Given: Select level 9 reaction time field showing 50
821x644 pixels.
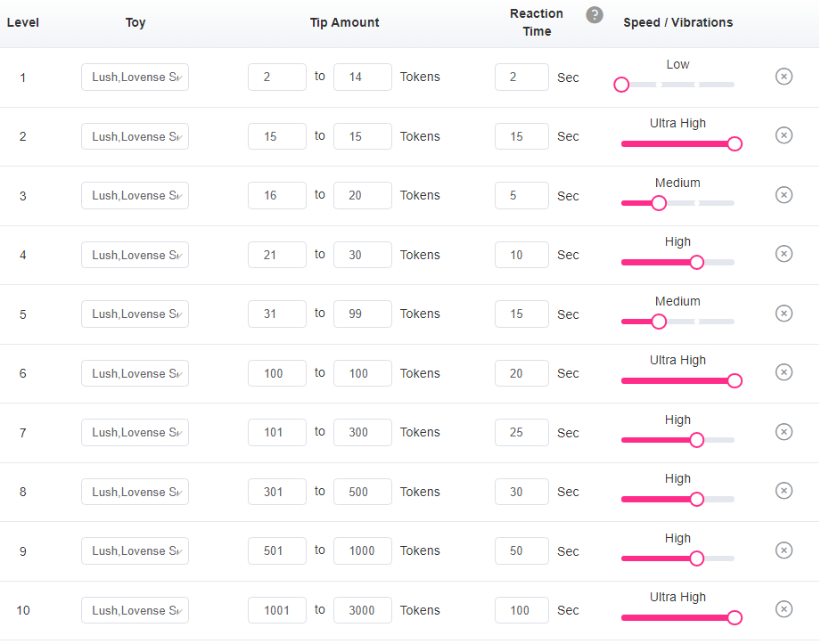Looking at the screenshot, I should coord(521,550).
